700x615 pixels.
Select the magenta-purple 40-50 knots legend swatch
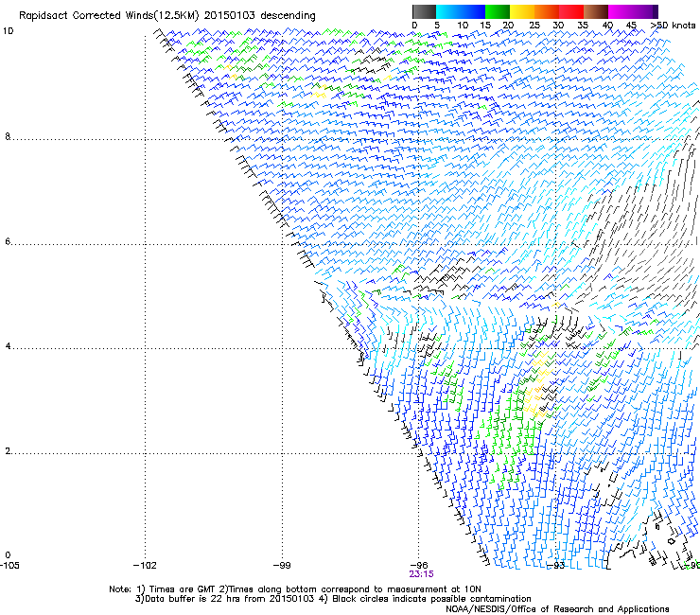coord(633,11)
